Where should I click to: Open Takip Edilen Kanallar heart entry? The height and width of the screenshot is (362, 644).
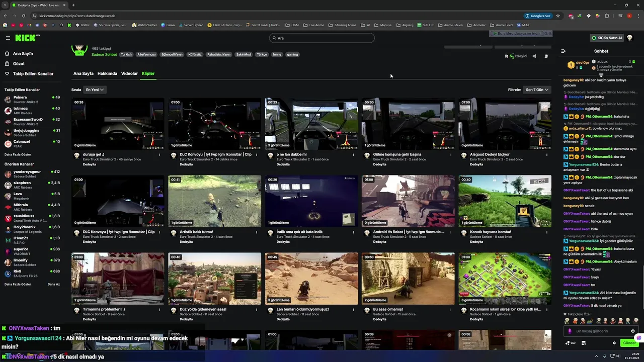29,74
